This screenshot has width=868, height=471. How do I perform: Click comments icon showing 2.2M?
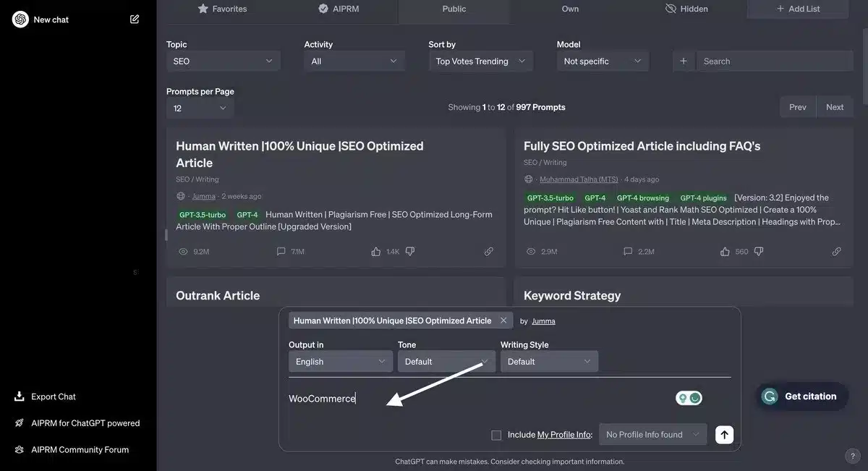click(629, 252)
